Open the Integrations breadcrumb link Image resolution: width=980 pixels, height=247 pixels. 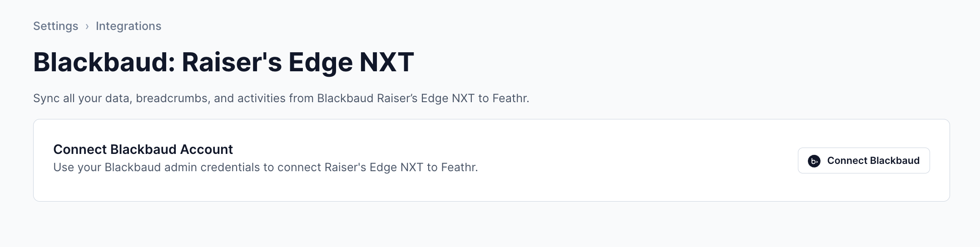[129, 26]
